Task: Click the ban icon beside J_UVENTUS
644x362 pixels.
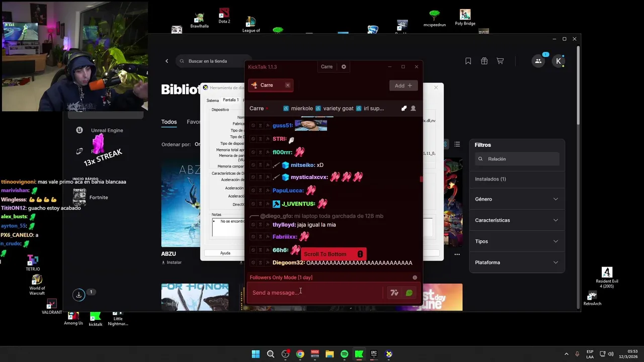Action: tap(253, 204)
